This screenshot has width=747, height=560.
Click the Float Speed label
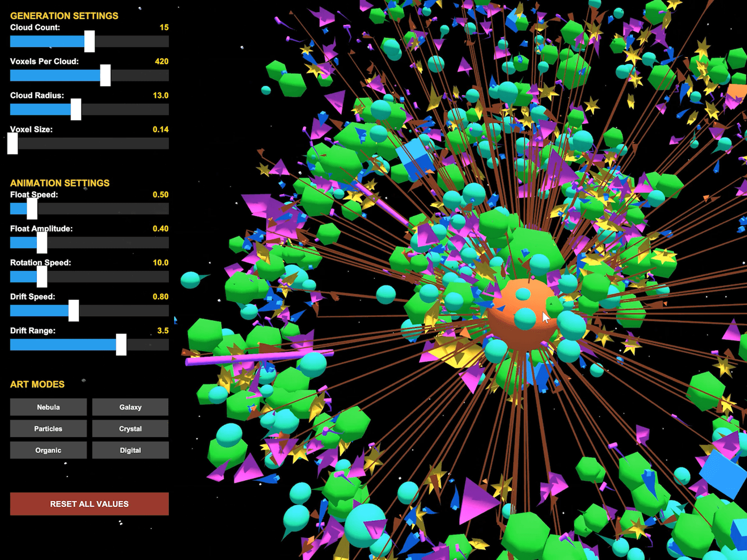tap(34, 195)
